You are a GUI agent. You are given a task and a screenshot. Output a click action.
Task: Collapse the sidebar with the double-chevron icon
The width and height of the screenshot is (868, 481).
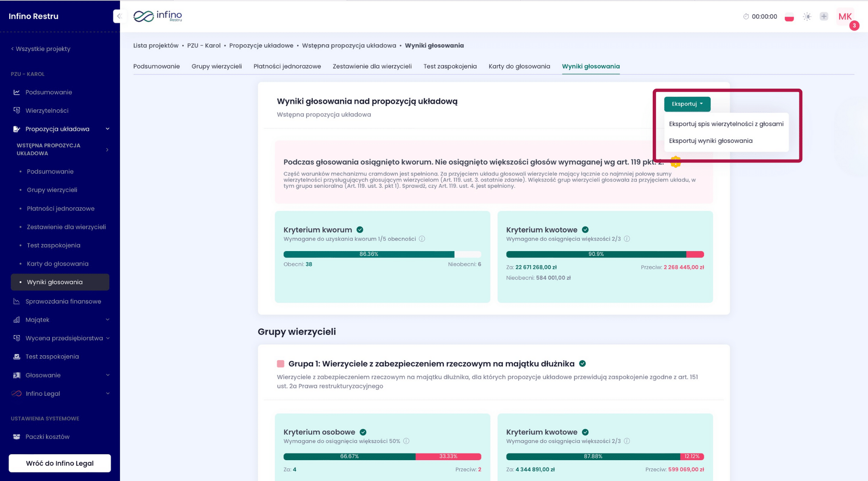(119, 16)
